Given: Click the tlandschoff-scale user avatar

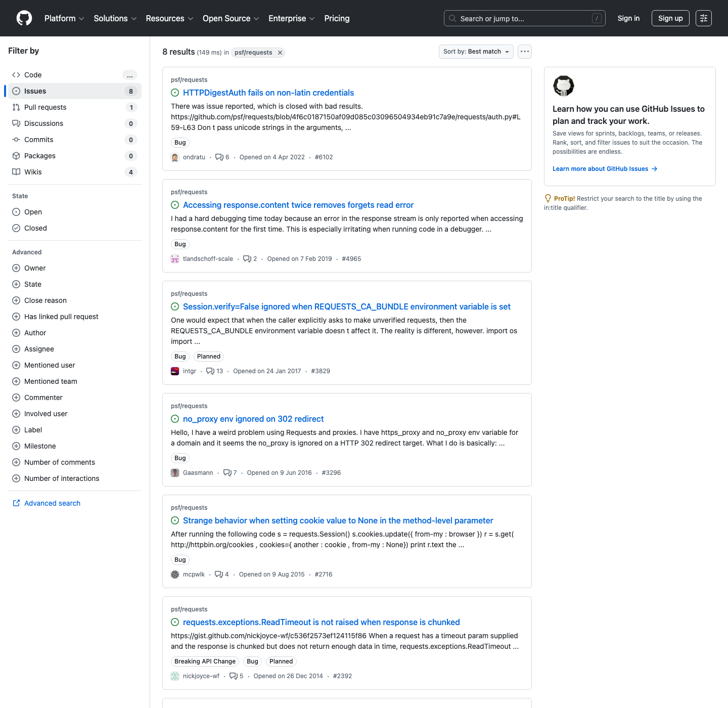Looking at the screenshot, I should click(175, 259).
